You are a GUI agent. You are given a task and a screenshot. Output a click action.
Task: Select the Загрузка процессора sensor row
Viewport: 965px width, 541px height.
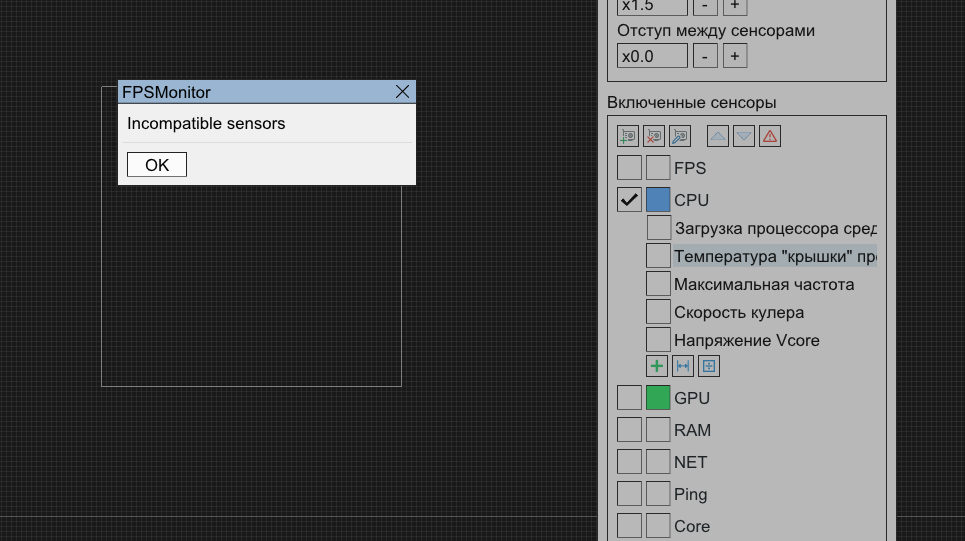pyautogui.click(x=775, y=228)
